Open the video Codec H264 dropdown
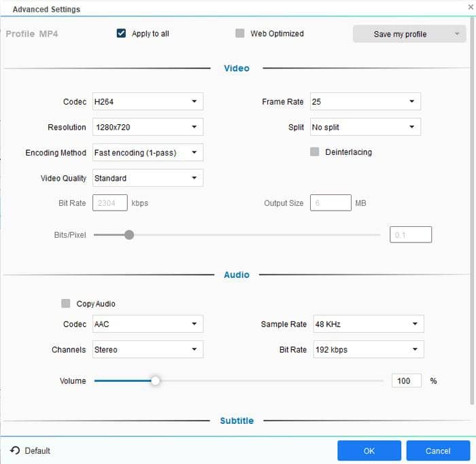476x464 pixels. [x=147, y=102]
